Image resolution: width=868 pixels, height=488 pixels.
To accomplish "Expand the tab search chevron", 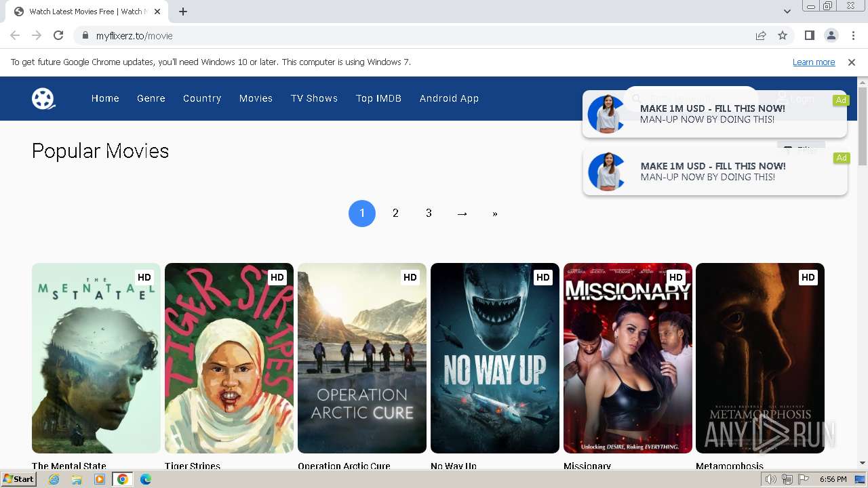I will coord(787,12).
